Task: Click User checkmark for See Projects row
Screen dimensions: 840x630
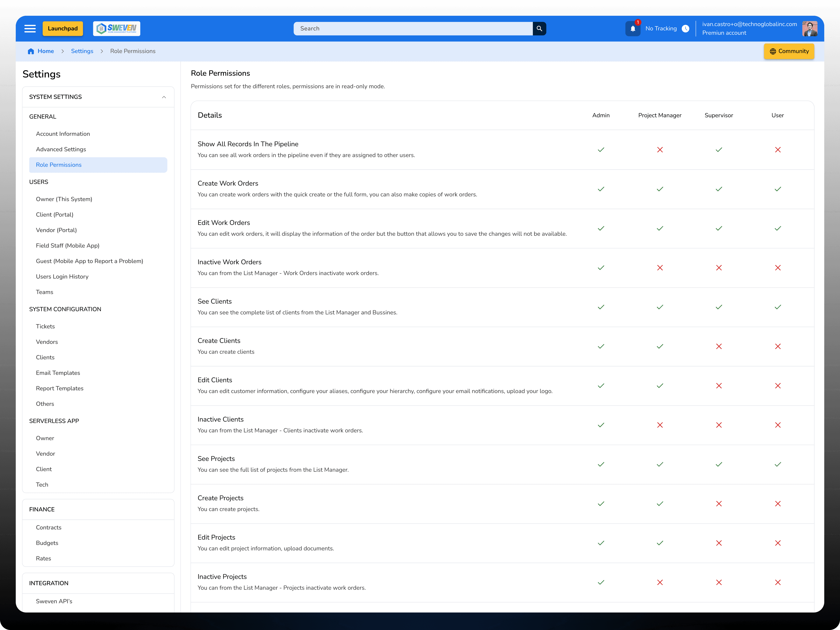Action: (x=778, y=464)
